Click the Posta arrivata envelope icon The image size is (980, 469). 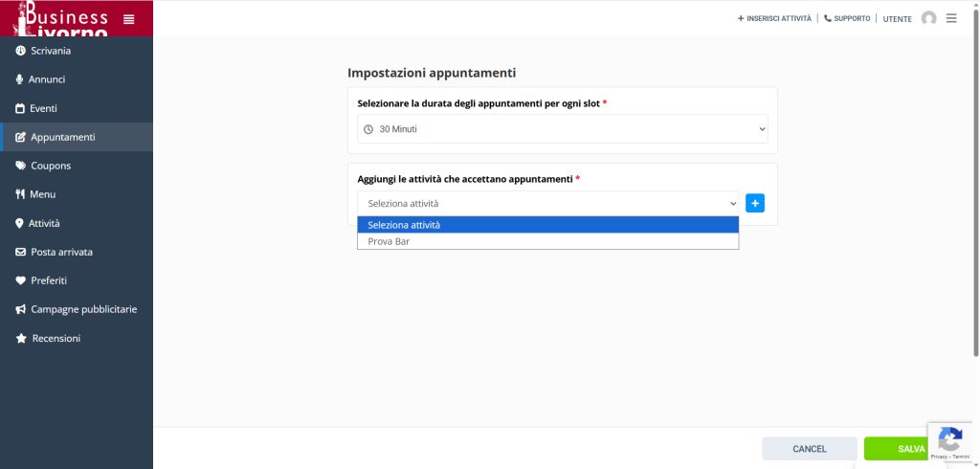pyautogui.click(x=21, y=252)
